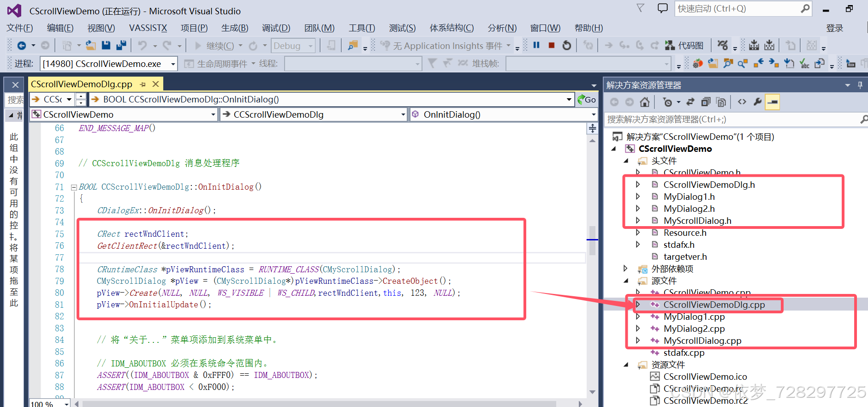This screenshot has height=407, width=868.
Task: Click the feedback speech bubble icon
Action: coord(663,8)
